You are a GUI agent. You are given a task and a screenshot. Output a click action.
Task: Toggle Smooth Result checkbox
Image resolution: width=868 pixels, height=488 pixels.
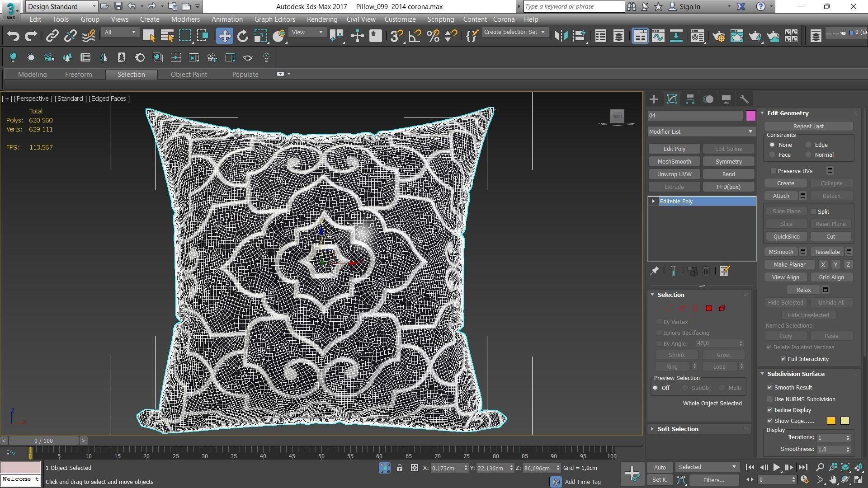pyautogui.click(x=770, y=387)
